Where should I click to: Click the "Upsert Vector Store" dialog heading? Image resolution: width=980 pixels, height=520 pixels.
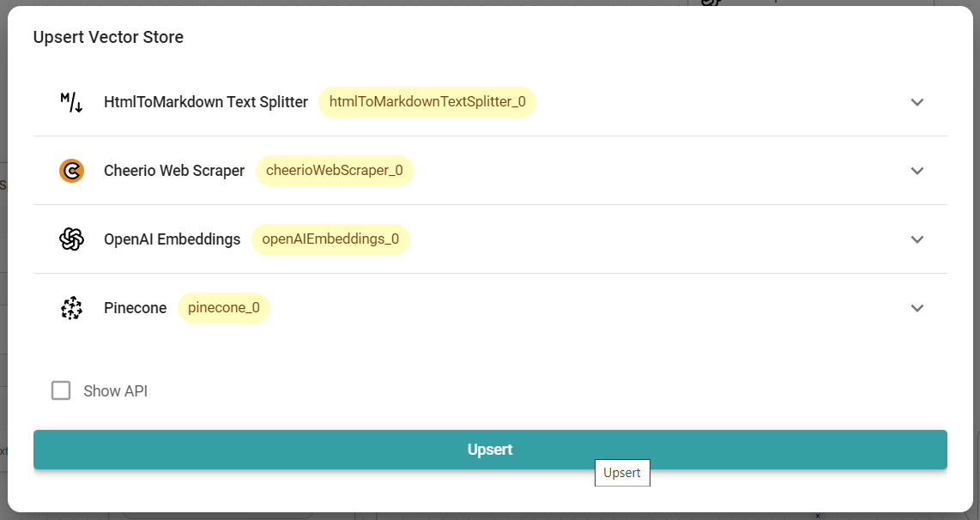pyautogui.click(x=108, y=37)
